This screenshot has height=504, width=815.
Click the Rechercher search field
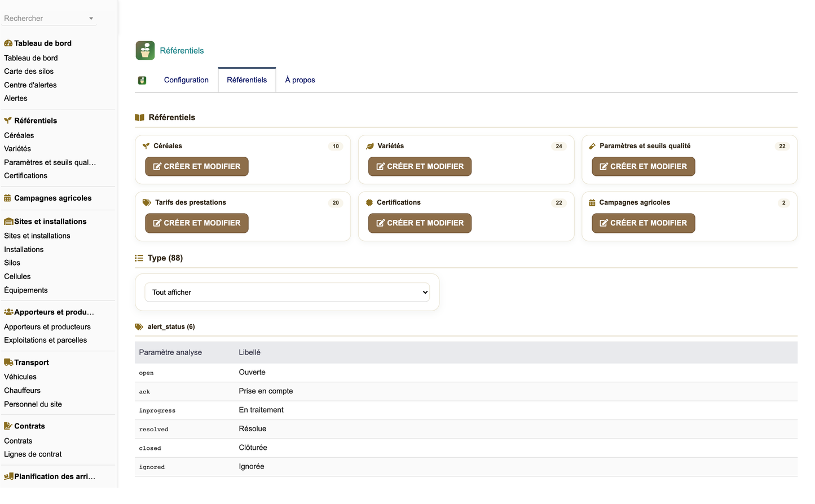tap(45, 19)
